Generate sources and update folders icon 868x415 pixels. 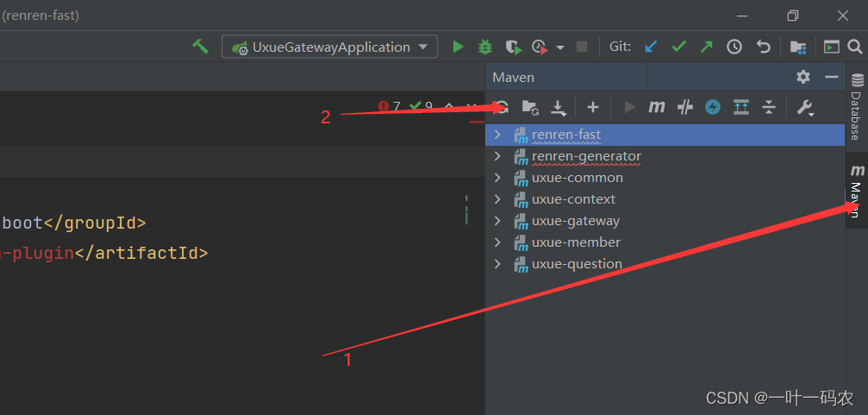click(x=530, y=108)
